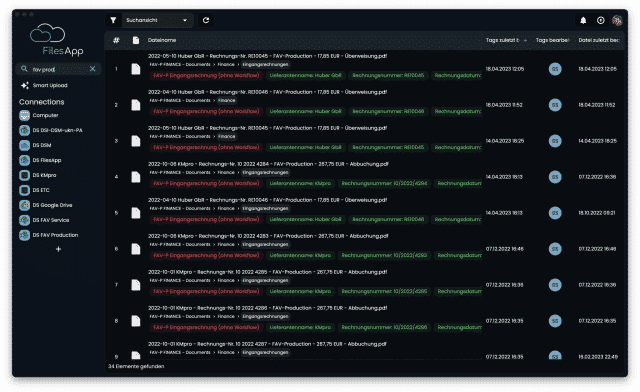Open Smart Upload

44,85
